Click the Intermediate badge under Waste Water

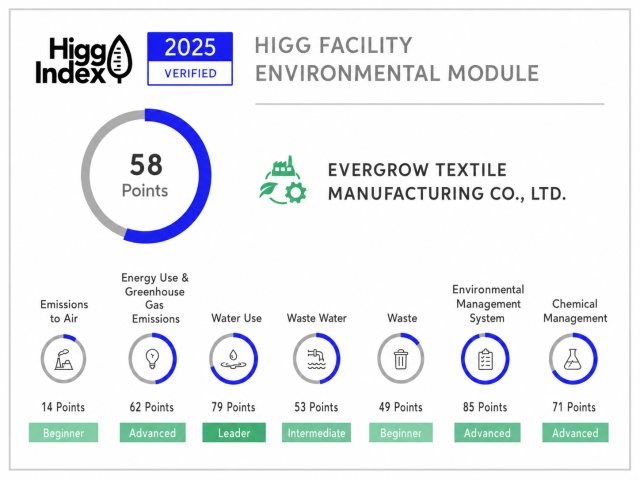316,433
